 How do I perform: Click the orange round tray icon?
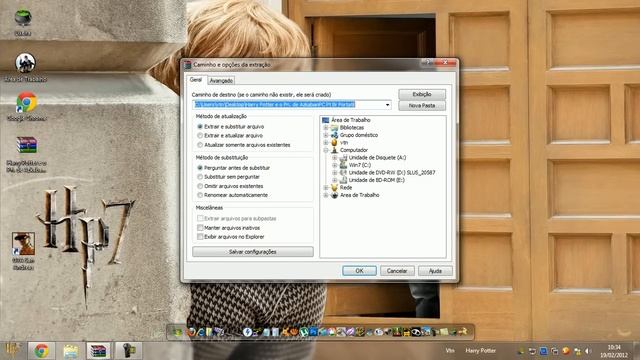[x=566, y=351]
